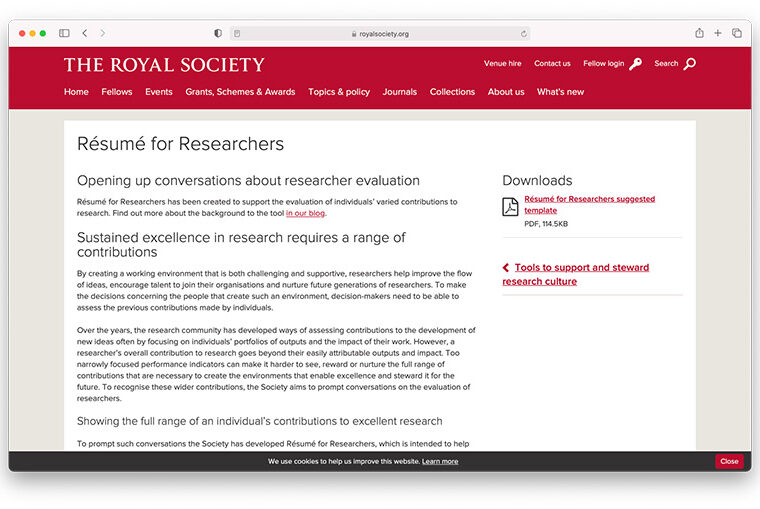Click the royalsociety.org address bar
This screenshot has width=760, height=509.
[x=380, y=33]
